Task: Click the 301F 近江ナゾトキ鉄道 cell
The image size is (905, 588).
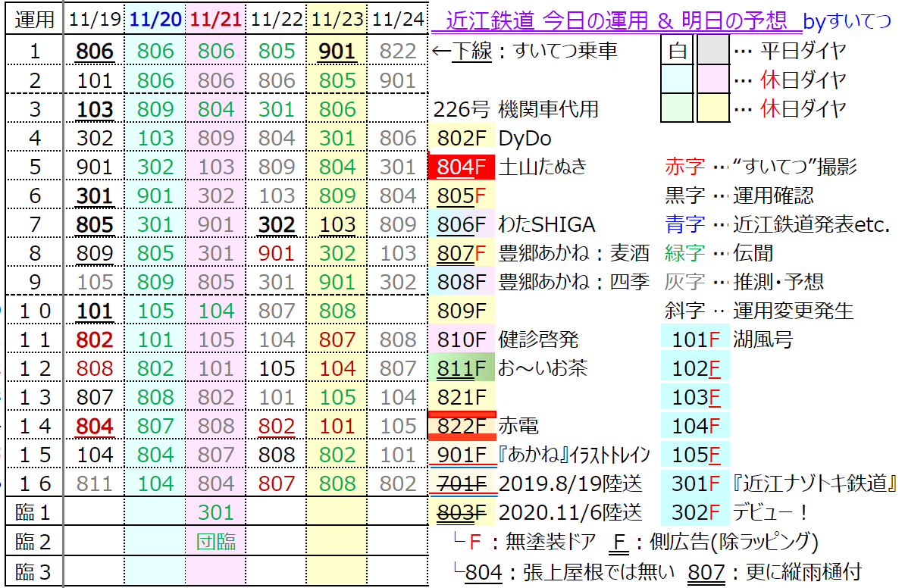Action: pos(696,483)
